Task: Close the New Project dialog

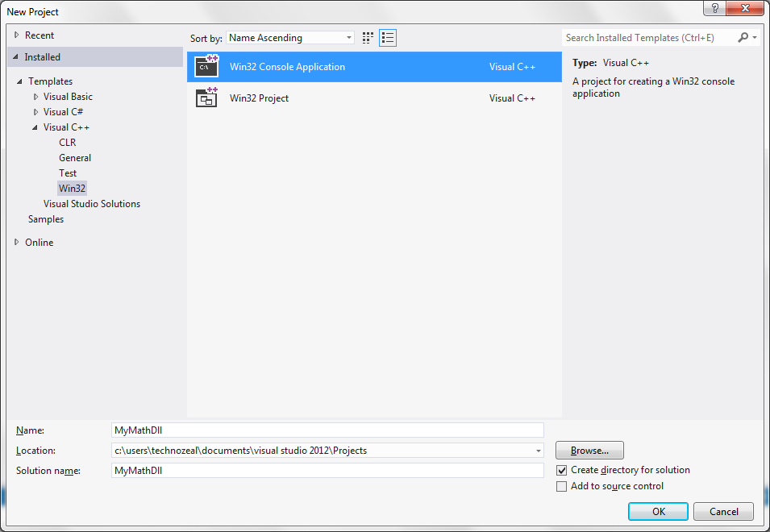Action: (x=745, y=8)
